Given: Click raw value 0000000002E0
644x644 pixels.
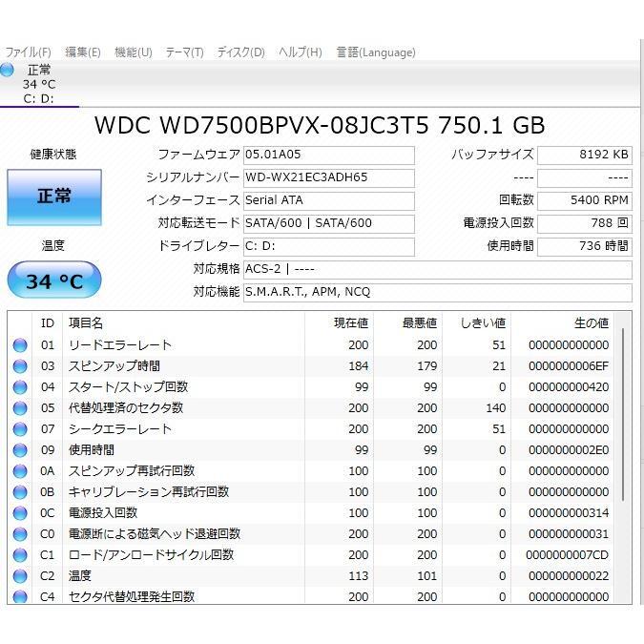Looking at the screenshot, I should click(x=569, y=450).
